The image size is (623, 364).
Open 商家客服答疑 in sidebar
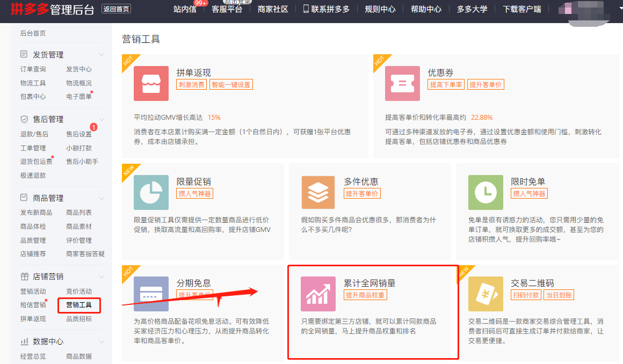click(x=85, y=254)
